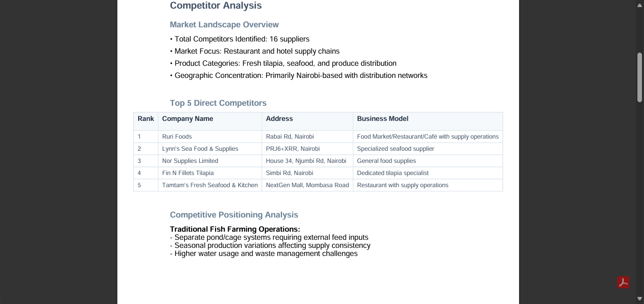Click the Traditional Fish Farming Operations bold text
The image size is (644, 304).
click(x=235, y=229)
